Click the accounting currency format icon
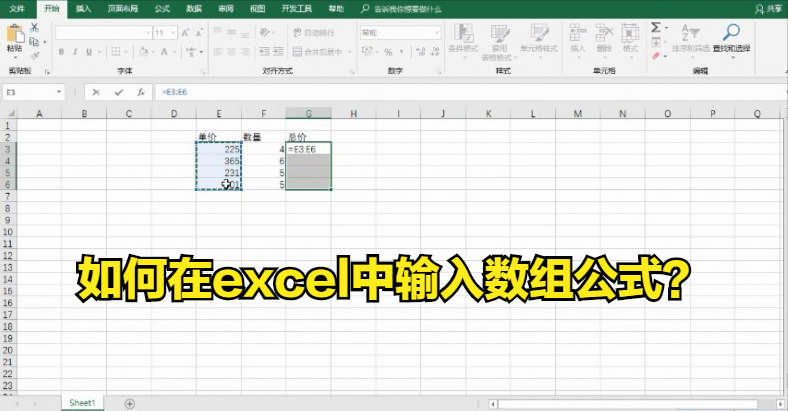 367,51
